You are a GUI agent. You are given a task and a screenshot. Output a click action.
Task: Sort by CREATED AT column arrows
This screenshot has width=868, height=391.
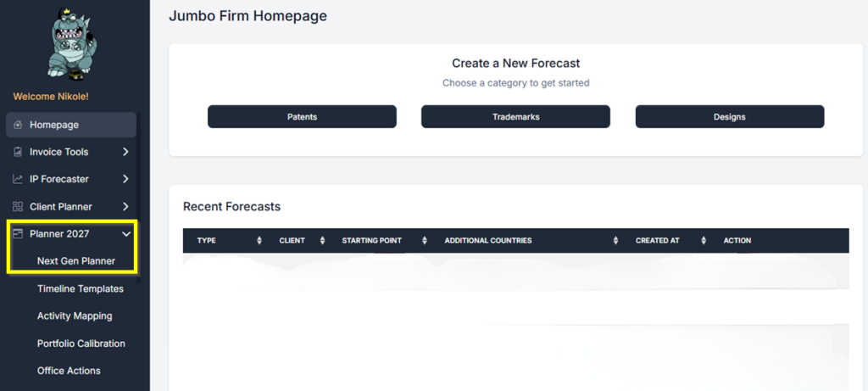pyautogui.click(x=704, y=241)
